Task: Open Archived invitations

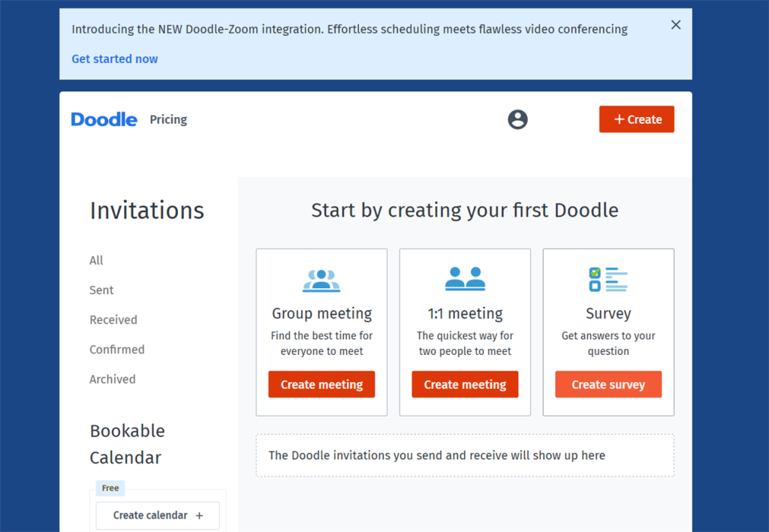Action: click(x=113, y=379)
